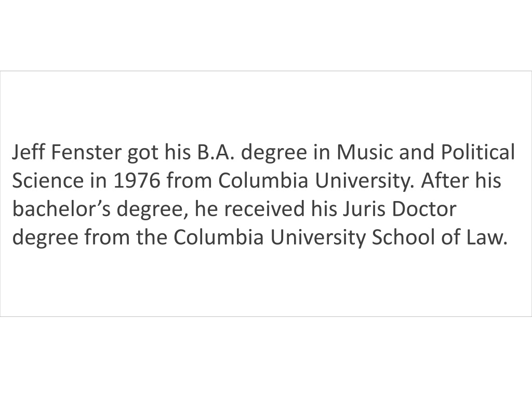The image size is (532, 399).
Task: Click on the word 'Juris'
Action: pos(364,209)
